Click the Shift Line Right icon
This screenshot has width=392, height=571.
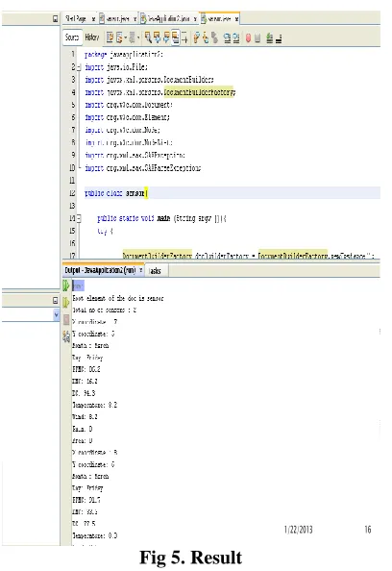click(x=235, y=37)
